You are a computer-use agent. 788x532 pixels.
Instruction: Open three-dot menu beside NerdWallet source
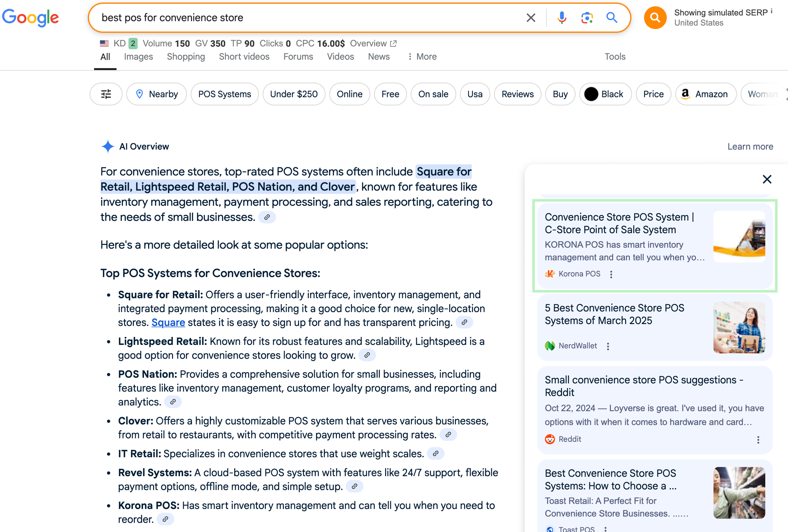coord(608,346)
